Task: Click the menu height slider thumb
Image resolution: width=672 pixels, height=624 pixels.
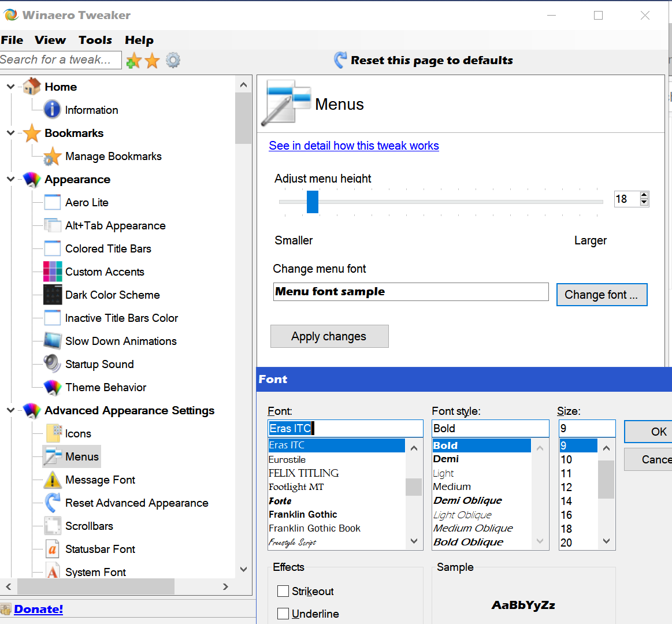Action: point(313,202)
